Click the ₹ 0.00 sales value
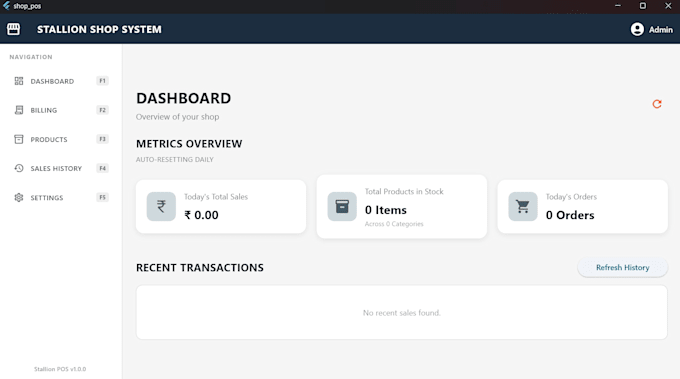Viewport: 680px width, 379px height. [x=201, y=215]
